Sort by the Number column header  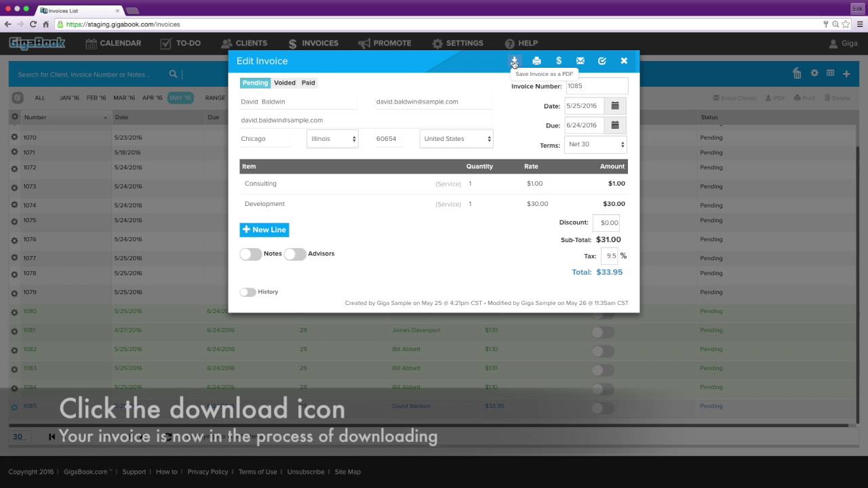click(x=35, y=117)
